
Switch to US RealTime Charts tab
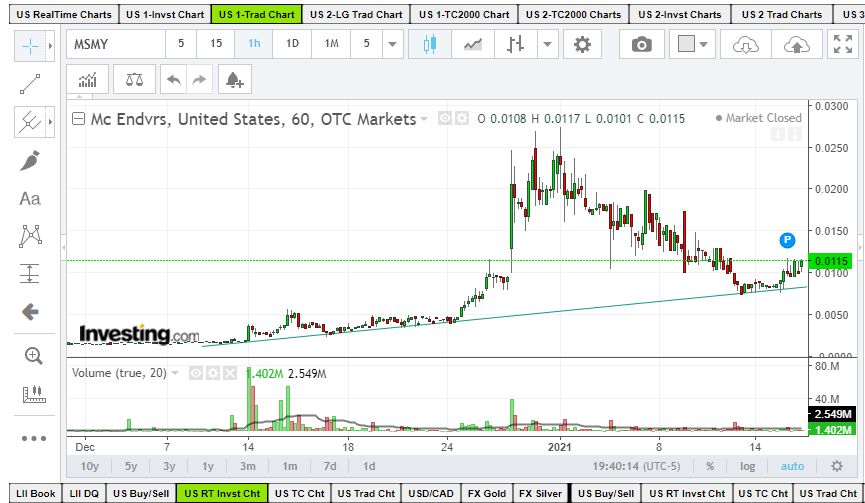(x=63, y=14)
